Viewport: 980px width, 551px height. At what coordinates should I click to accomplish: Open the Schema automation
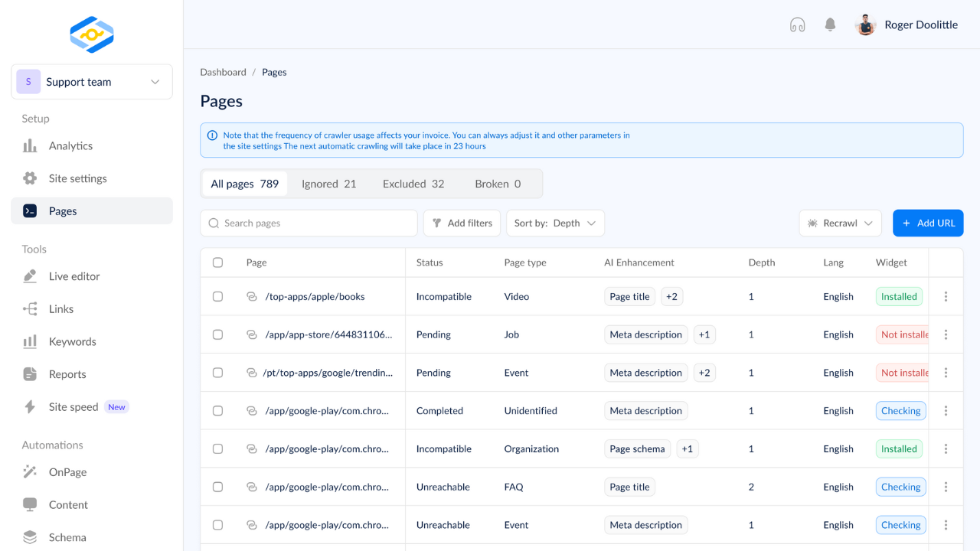[x=67, y=537]
